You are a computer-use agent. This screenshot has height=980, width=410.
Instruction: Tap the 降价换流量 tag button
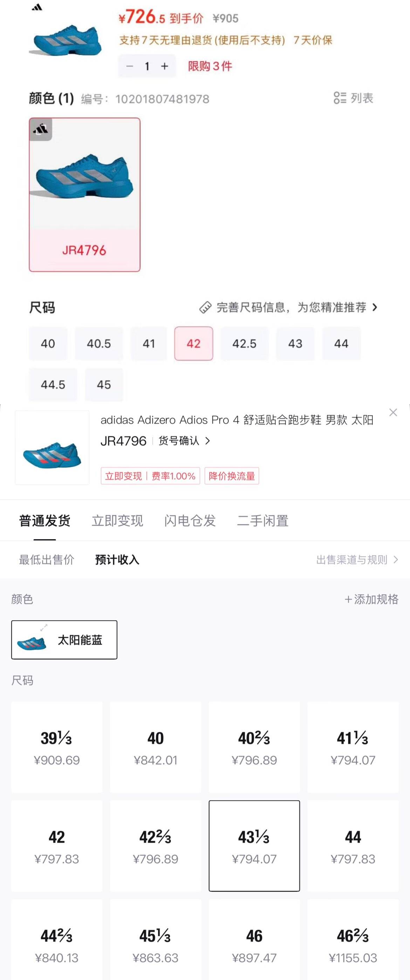click(x=231, y=476)
